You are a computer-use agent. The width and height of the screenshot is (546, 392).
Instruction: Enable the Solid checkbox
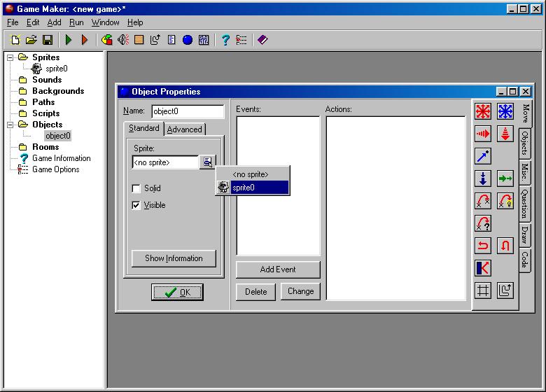coord(136,188)
